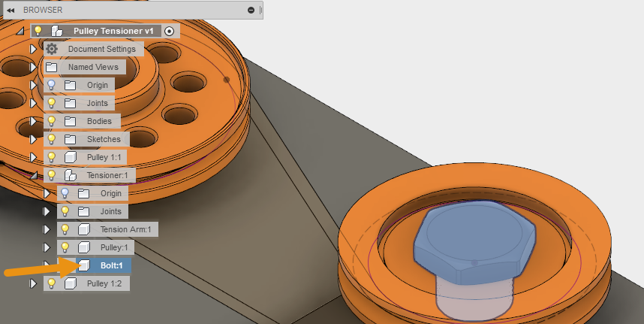Click the Bolt:1 component cube icon
This screenshot has width=644, height=324.
[84, 265]
